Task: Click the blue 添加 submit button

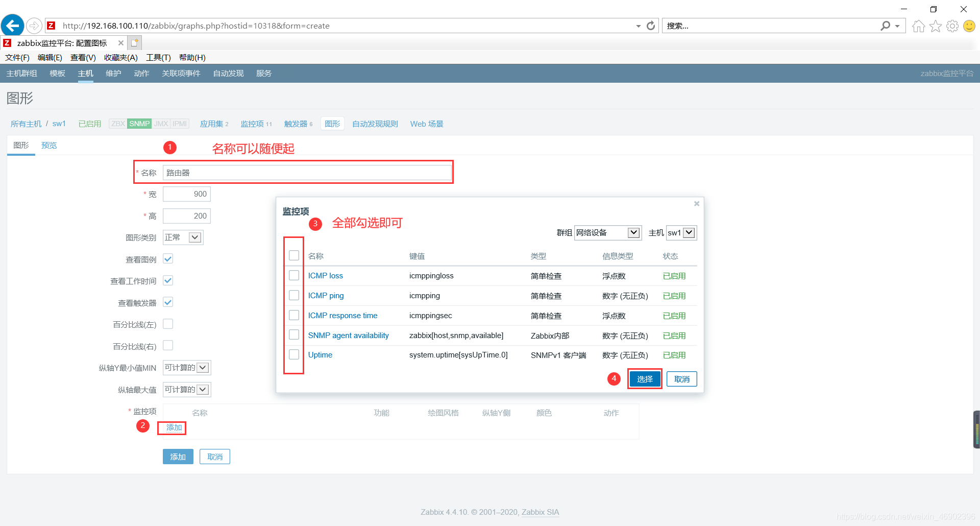Action: (x=178, y=457)
